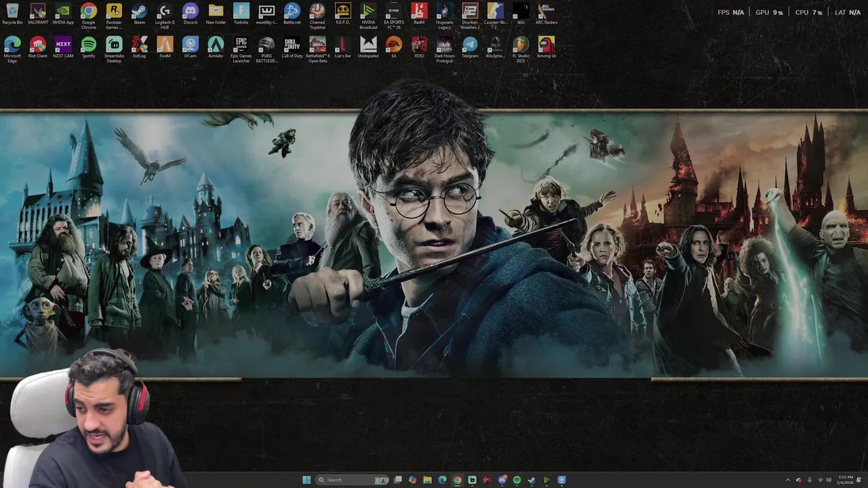Open Telegram desktop shortcut

point(470,47)
